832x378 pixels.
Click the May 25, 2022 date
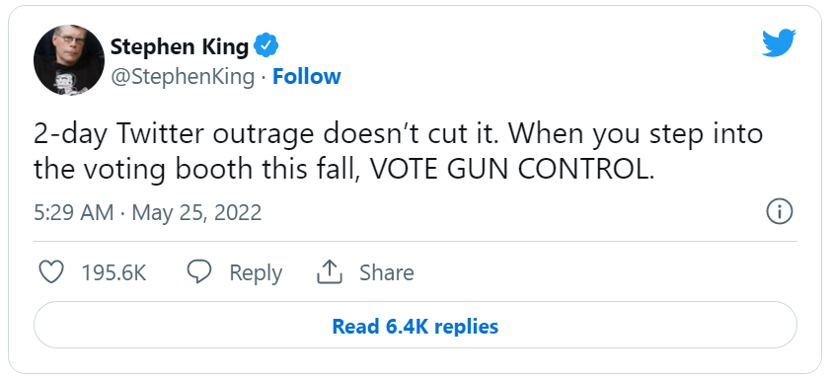coord(197,212)
